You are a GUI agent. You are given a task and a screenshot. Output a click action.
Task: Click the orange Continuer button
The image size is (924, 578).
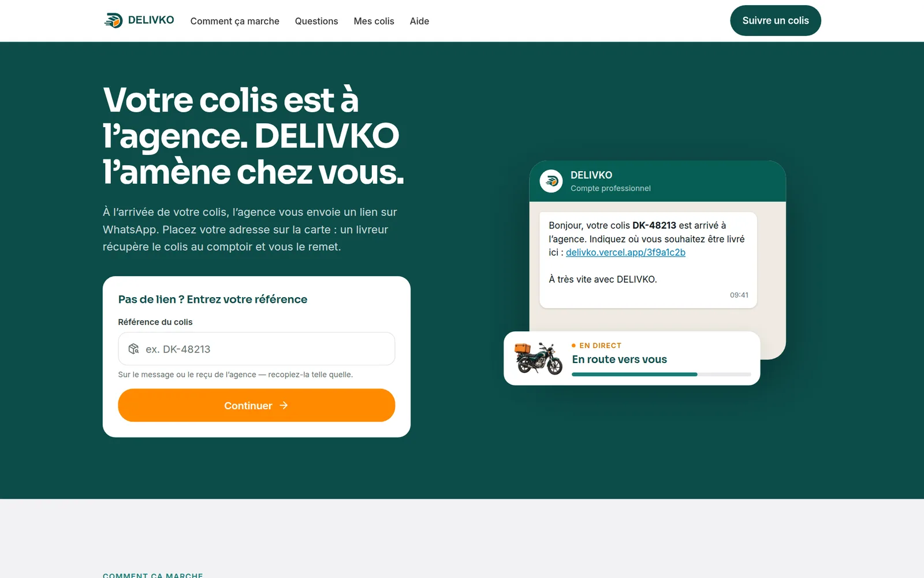256,405
